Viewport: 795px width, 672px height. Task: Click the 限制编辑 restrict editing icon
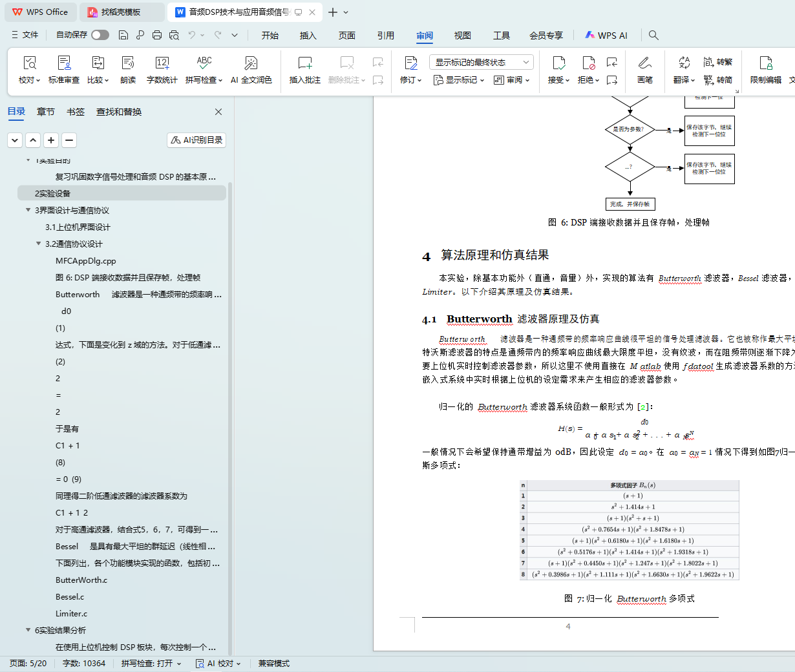(x=765, y=63)
